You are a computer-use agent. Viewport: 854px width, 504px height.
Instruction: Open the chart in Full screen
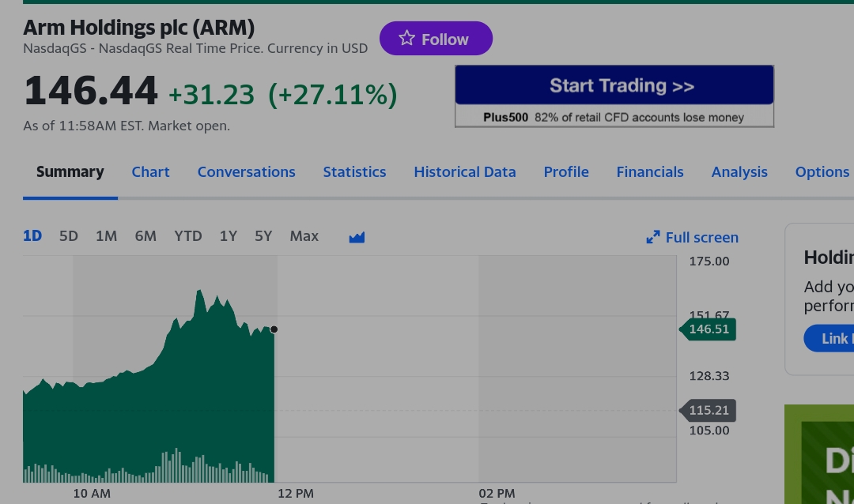[x=692, y=237]
